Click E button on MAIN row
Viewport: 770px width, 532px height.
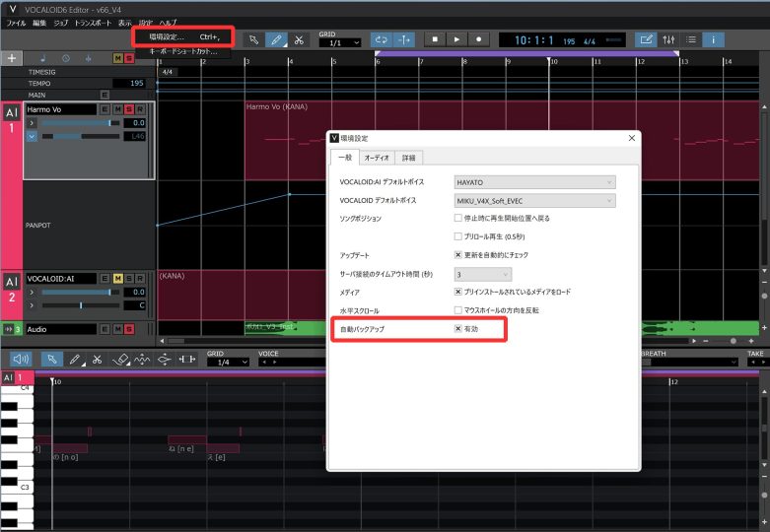pos(105,95)
